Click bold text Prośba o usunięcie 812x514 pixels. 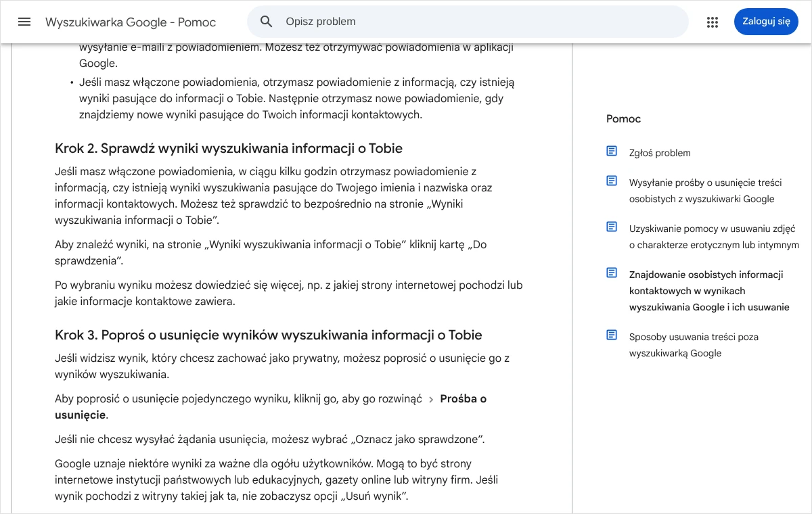coord(271,407)
